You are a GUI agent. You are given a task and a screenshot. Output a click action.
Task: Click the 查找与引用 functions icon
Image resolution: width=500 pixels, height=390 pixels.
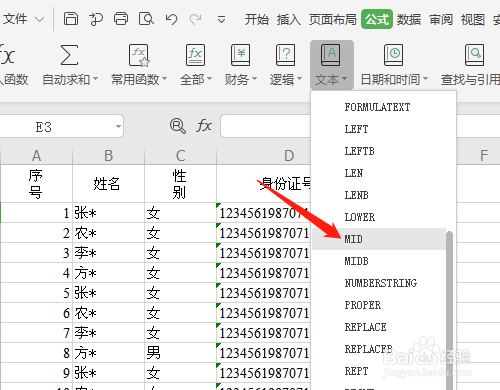(x=474, y=55)
